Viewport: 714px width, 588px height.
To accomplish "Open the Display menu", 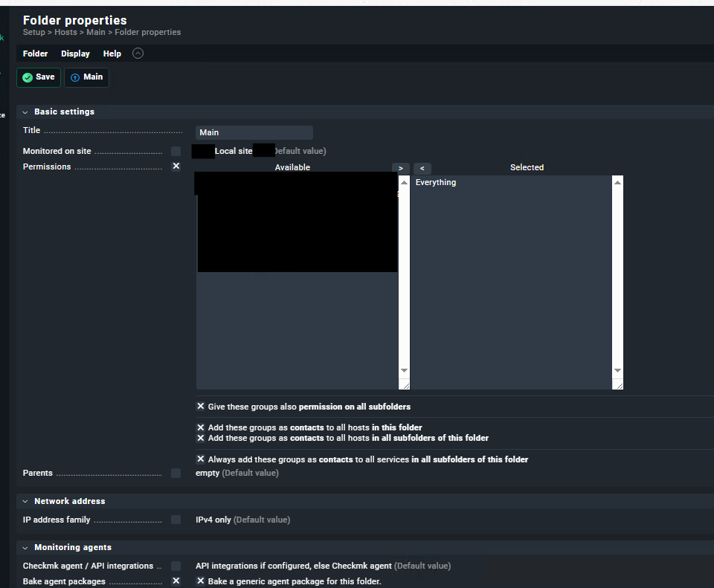I will [75, 54].
